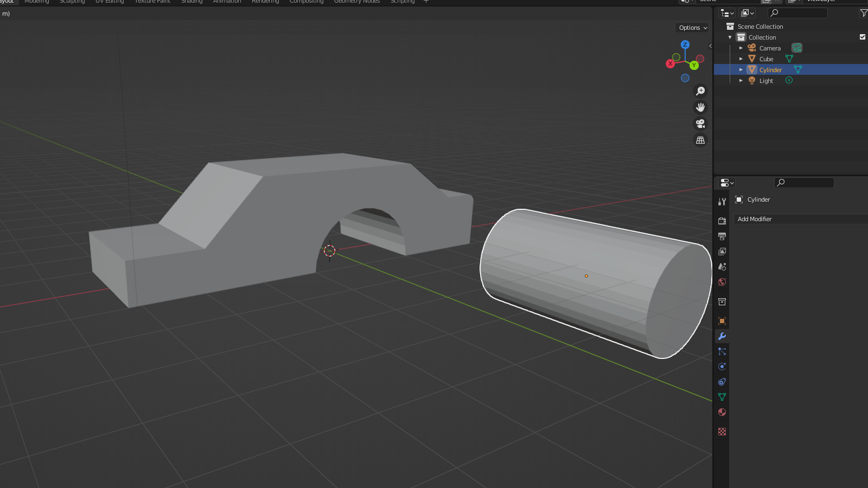Viewport: 868px width, 488px height.
Task: Click the viewport zoom magnifier icon
Action: coord(700,91)
